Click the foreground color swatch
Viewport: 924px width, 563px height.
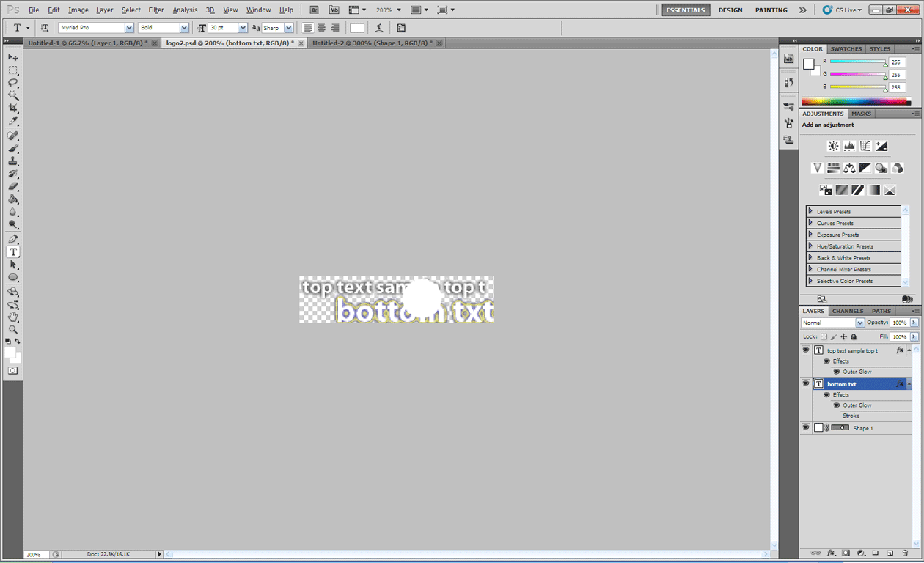click(9, 350)
